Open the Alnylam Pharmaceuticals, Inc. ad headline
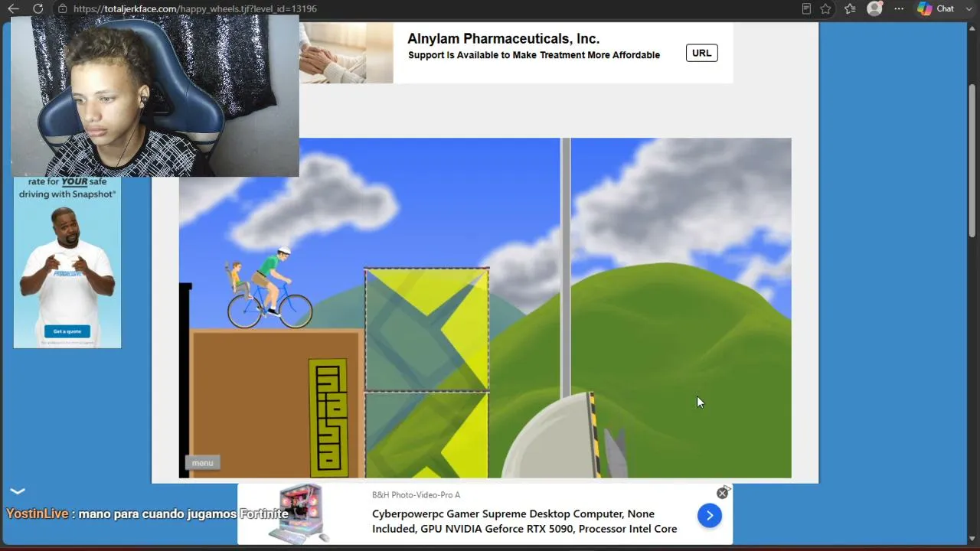 [x=503, y=39]
